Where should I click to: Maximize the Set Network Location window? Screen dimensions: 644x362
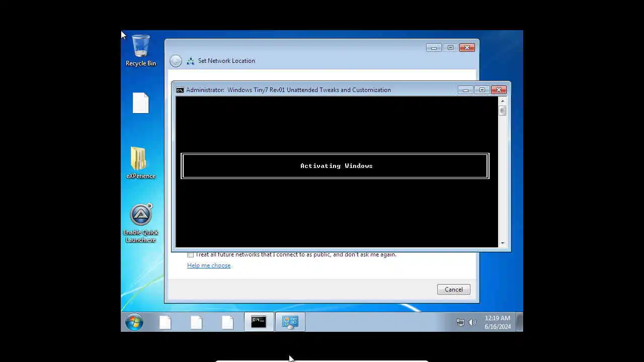click(x=450, y=48)
